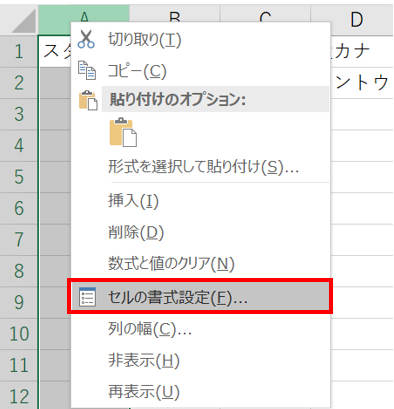Click the 貼り付けのオプション: header row
Screen dimensions: 394x409
click(x=215, y=99)
